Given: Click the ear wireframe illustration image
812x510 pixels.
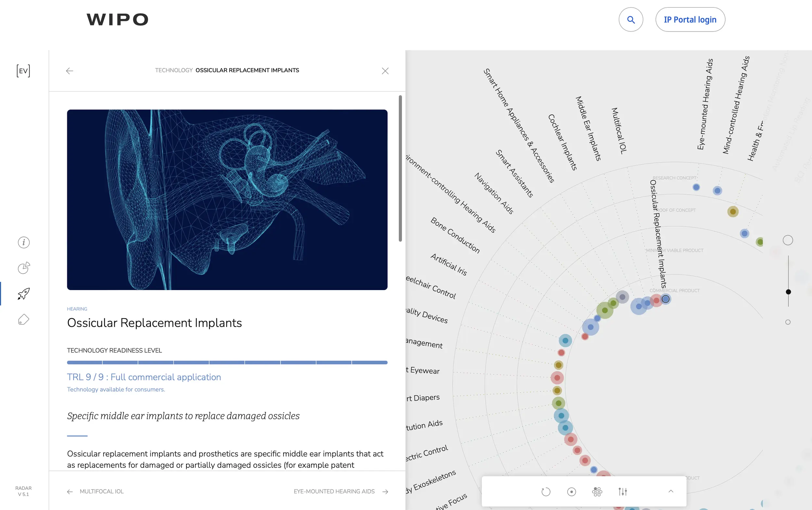Looking at the screenshot, I should (x=227, y=199).
